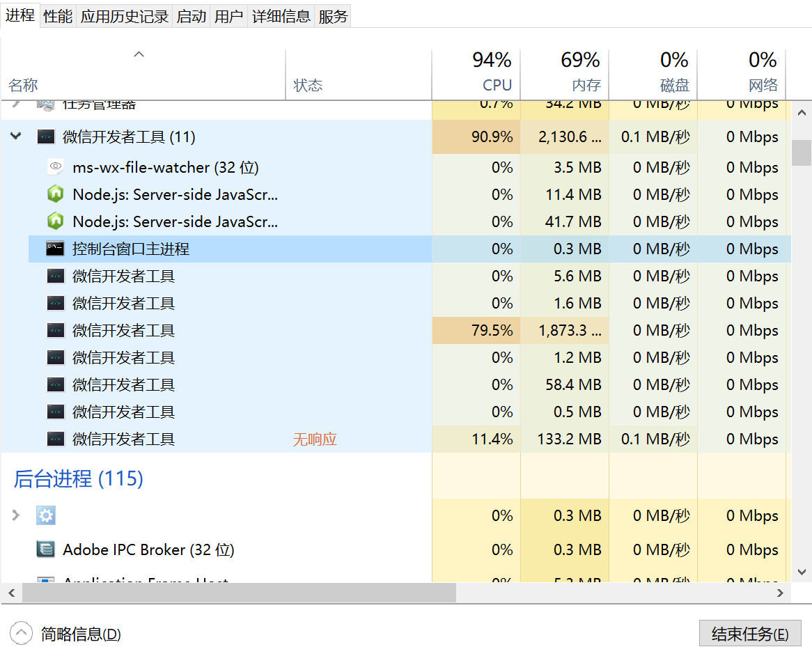Sort by the 0% 网络 column header

pyautogui.click(x=742, y=74)
